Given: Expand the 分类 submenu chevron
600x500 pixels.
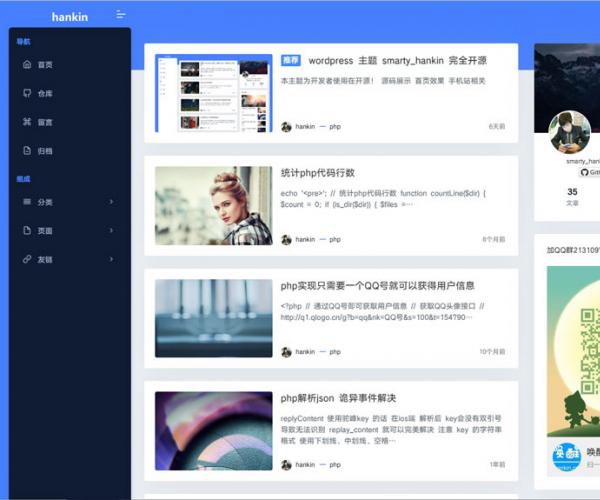Looking at the screenshot, I should click(111, 202).
